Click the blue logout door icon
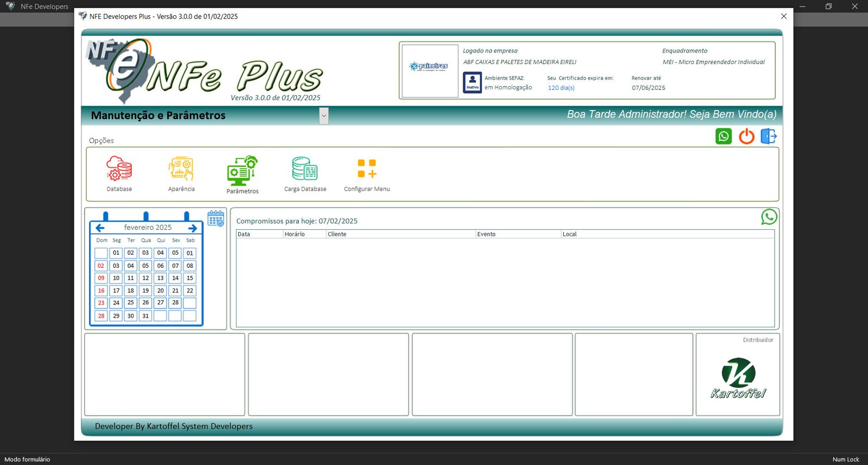Image resolution: width=868 pixels, height=465 pixels. point(768,136)
